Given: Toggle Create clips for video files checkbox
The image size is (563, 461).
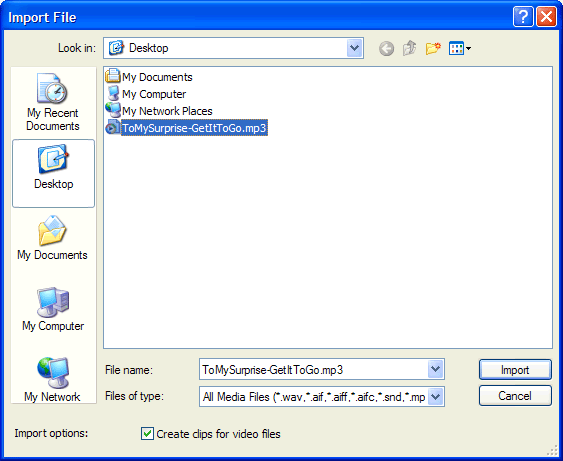Looking at the screenshot, I should pyautogui.click(x=147, y=434).
